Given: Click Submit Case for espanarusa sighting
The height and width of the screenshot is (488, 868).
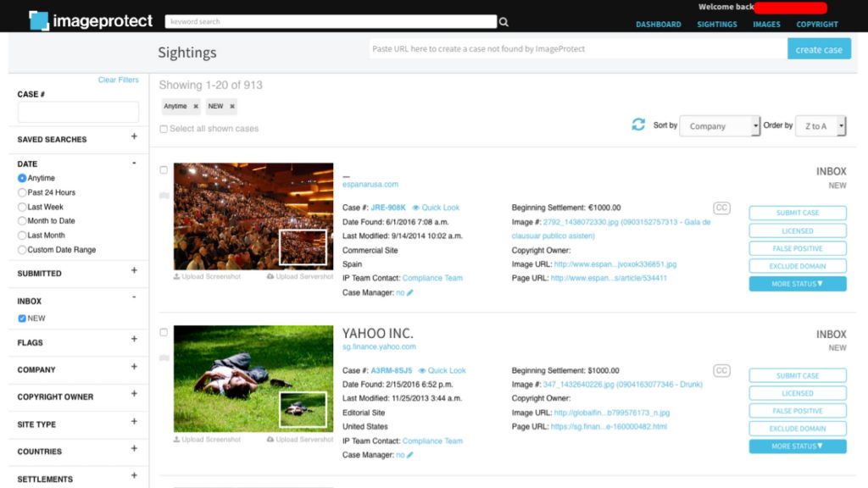Looking at the screenshot, I should (797, 213).
